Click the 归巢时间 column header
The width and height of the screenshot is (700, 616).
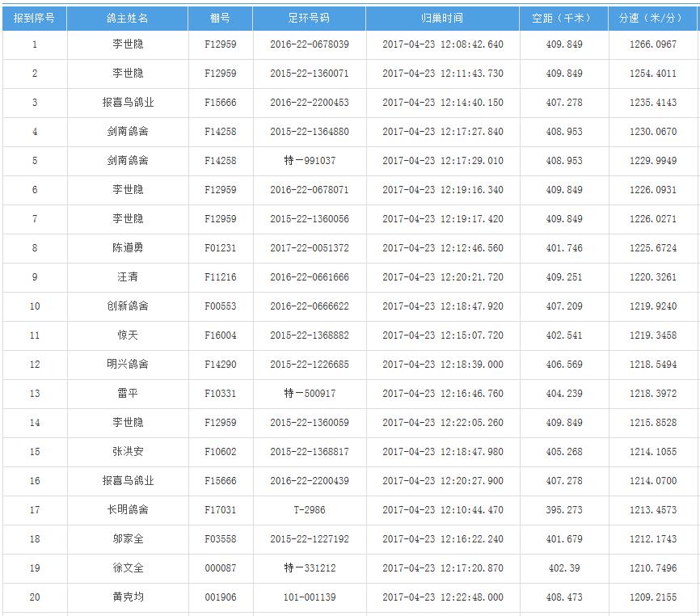442,18
